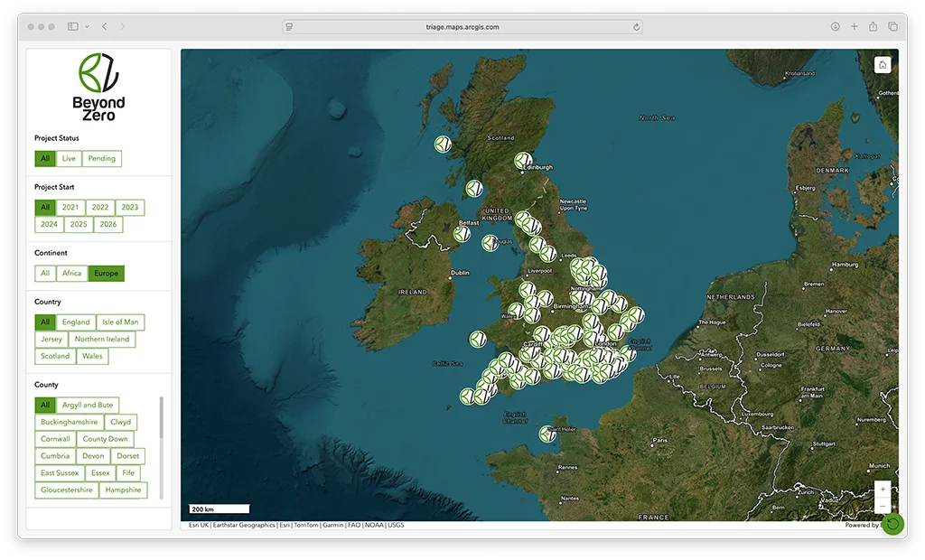Image resolution: width=925 pixels, height=560 pixels.
Task: Filter County to Cumbria
Action: tap(55, 457)
